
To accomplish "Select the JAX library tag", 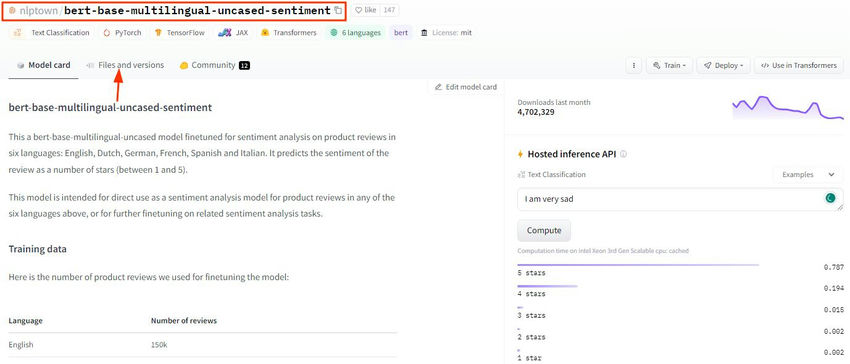I will [234, 33].
